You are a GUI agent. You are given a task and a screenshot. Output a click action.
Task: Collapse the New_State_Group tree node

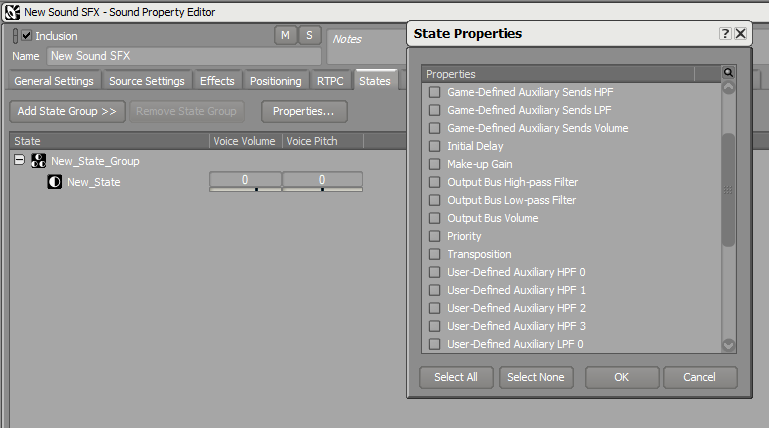coord(19,160)
